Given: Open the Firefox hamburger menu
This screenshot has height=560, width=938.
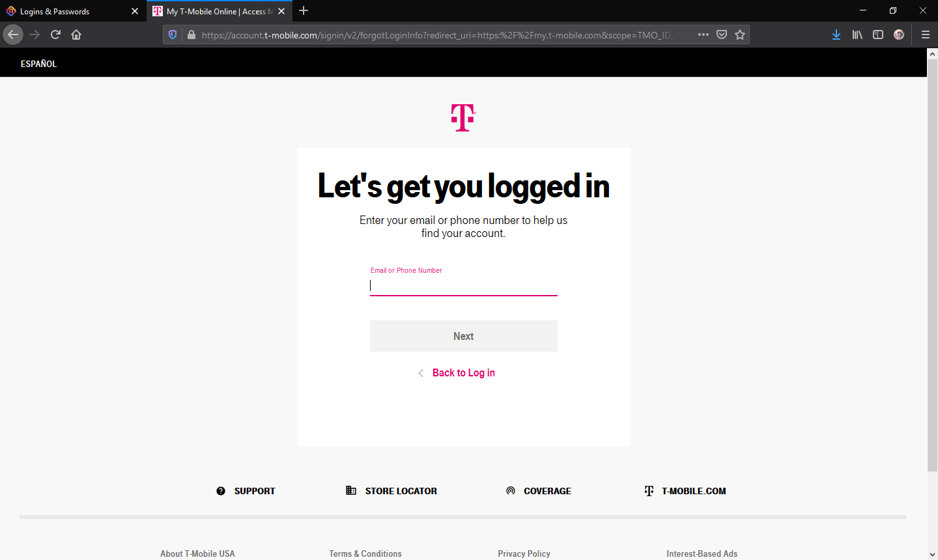Looking at the screenshot, I should point(925,35).
